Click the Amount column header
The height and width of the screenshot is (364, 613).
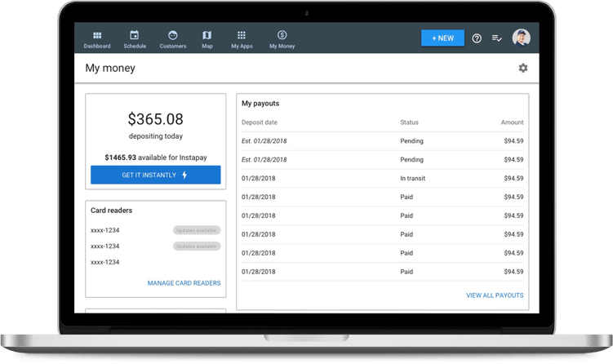click(512, 122)
